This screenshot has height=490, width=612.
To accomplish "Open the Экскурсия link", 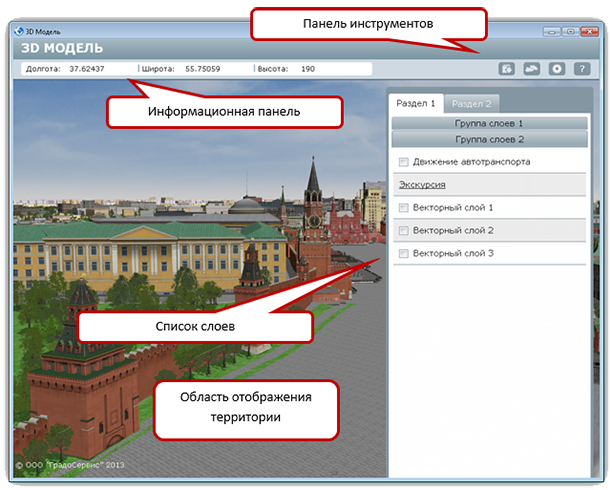I will 421,185.
